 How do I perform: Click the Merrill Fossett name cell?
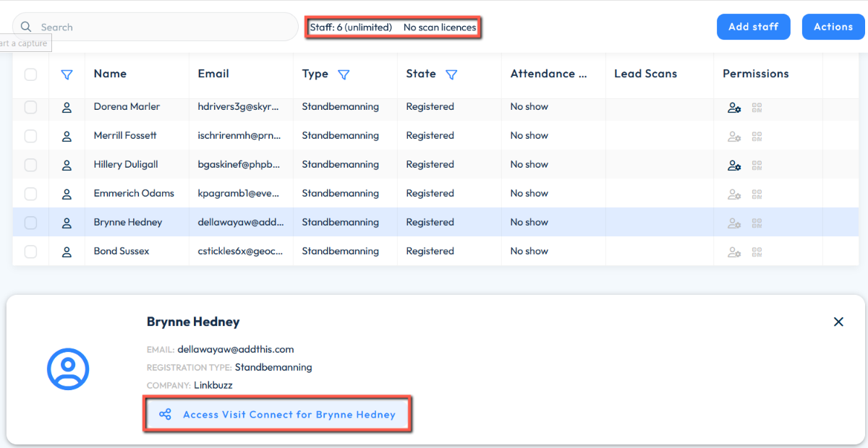(x=125, y=136)
